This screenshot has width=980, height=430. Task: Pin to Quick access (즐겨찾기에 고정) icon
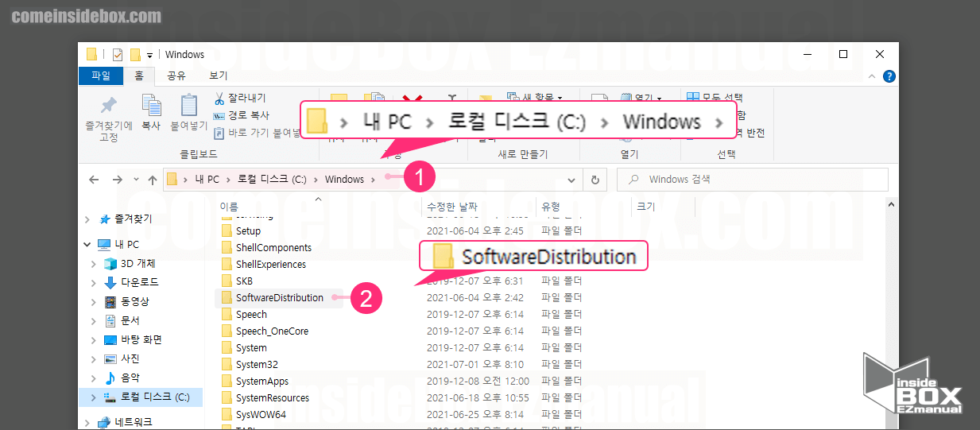[x=109, y=105]
